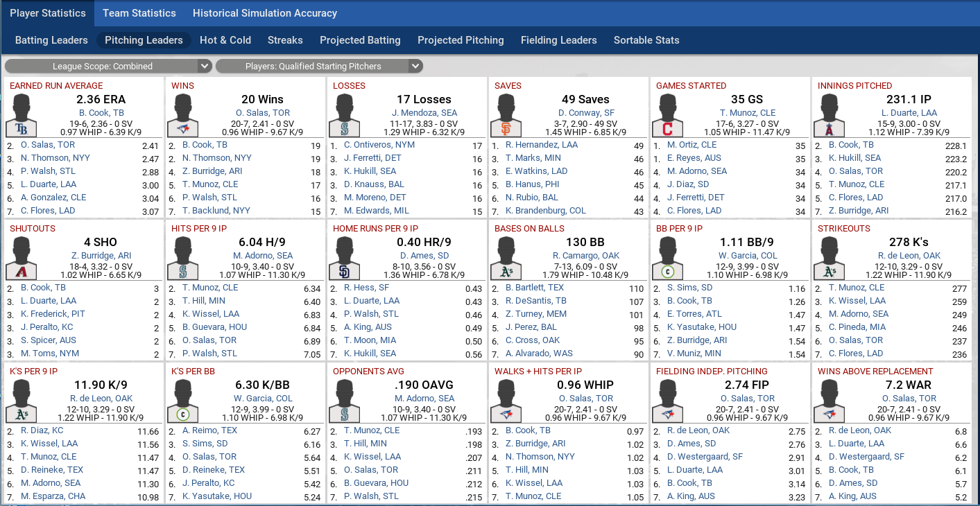Open the player portrait in K's Per 9 IP card
The width and height of the screenshot is (980, 506).
click(x=22, y=401)
